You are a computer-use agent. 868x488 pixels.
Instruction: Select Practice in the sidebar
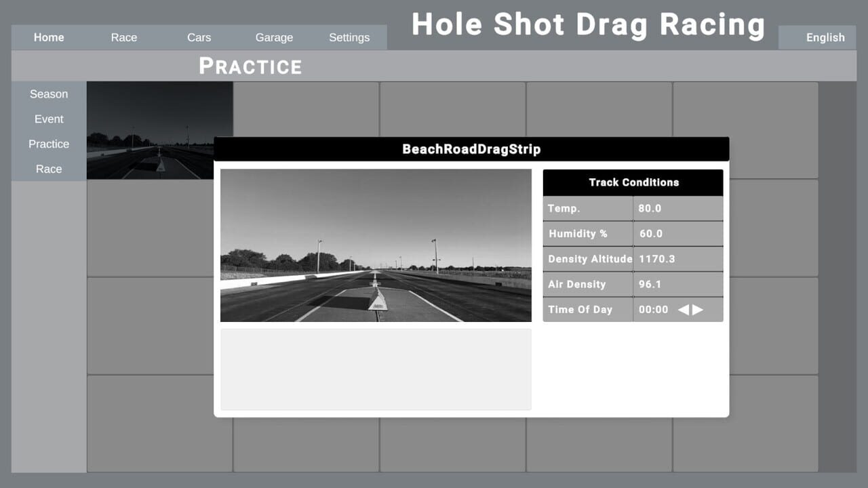coord(48,144)
